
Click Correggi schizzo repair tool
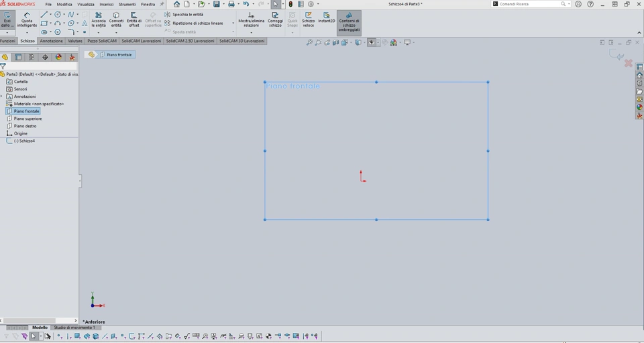click(275, 19)
